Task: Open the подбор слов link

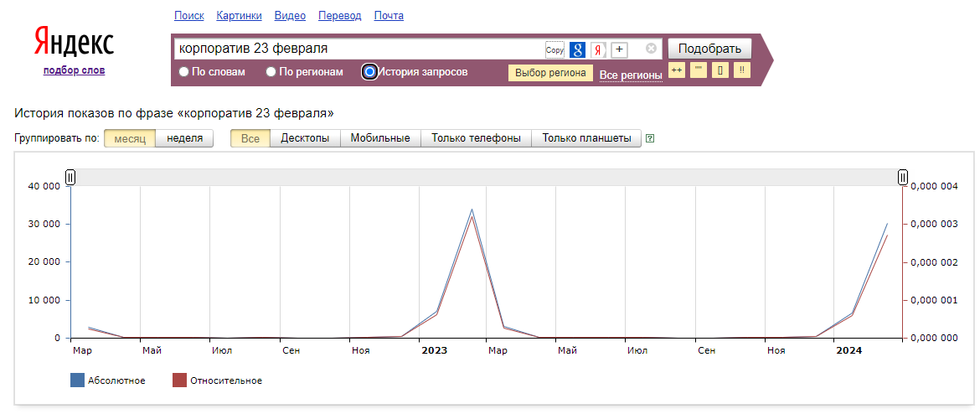Action: pos(75,70)
